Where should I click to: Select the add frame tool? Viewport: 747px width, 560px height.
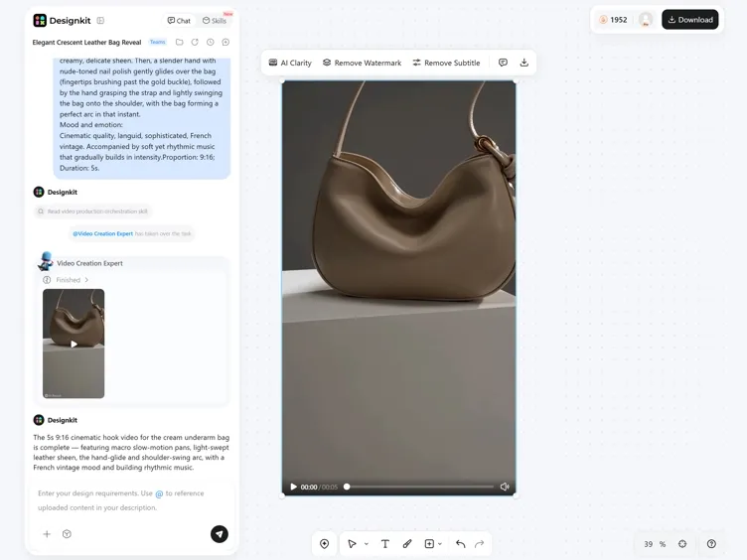pyautogui.click(x=429, y=544)
